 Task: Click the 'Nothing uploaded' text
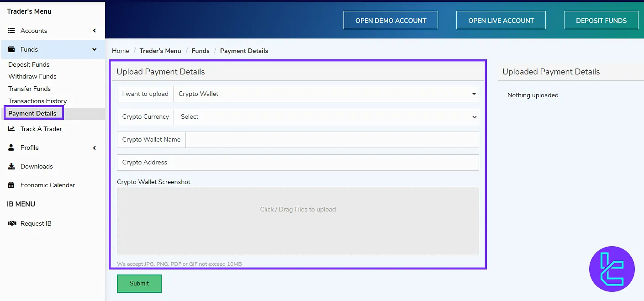click(x=533, y=95)
